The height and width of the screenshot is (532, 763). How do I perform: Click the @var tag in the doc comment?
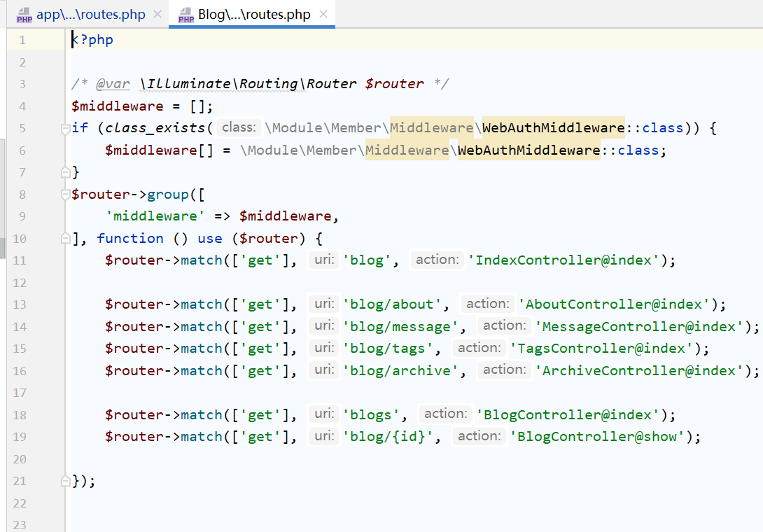[x=113, y=84]
